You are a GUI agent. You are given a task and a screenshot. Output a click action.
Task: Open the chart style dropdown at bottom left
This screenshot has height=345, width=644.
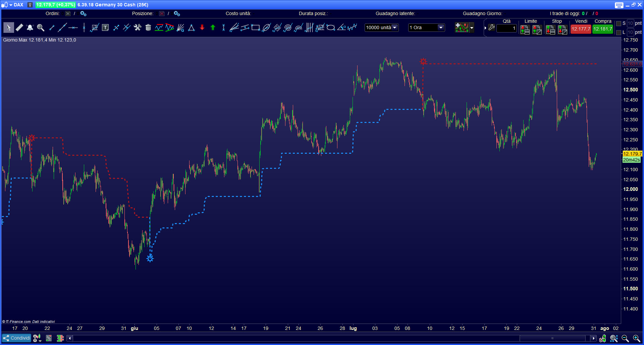tap(37, 338)
